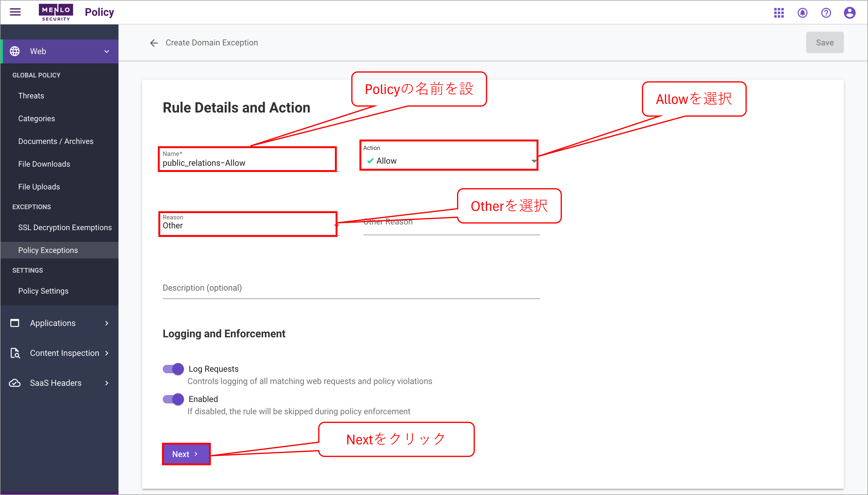Viewport: 868px width, 495px height.
Task: Open File Downloads policy
Action: (x=44, y=164)
